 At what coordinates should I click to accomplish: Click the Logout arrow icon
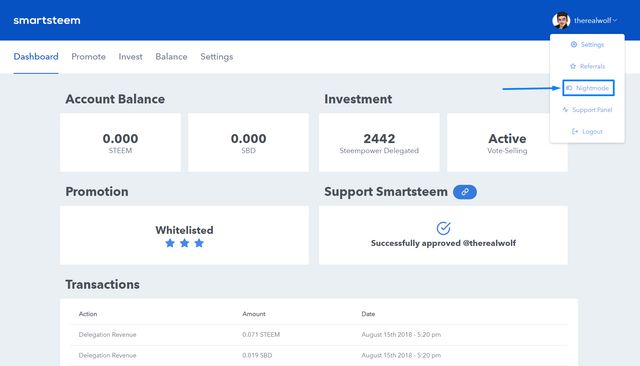click(575, 131)
